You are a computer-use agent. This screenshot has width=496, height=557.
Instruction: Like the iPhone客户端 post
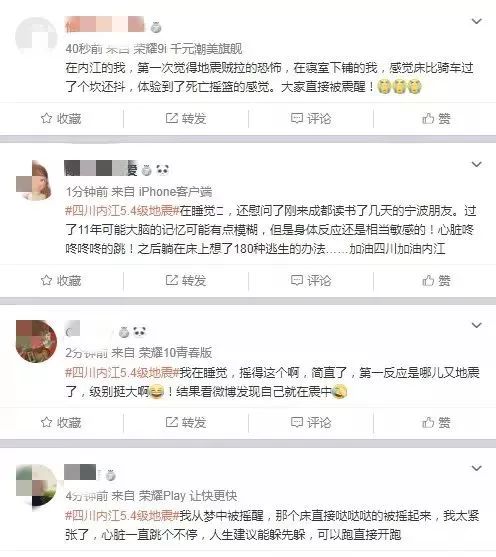coord(436,281)
